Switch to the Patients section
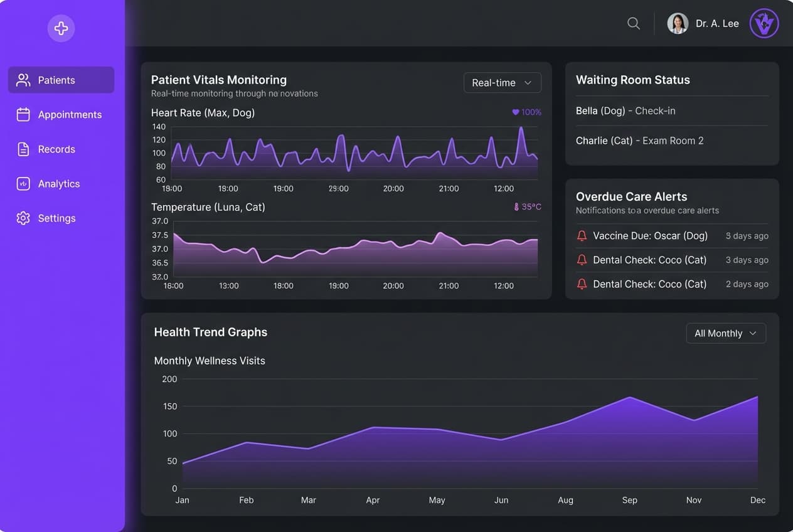Screen dimensions: 793x532 click(x=56, y=80)
